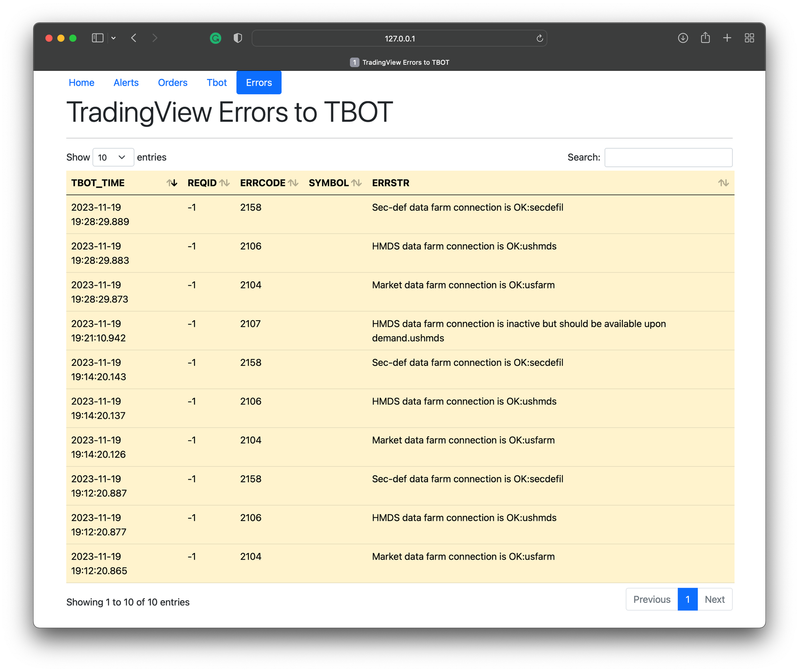Reload the page with refresh icon

click(539, 38)
